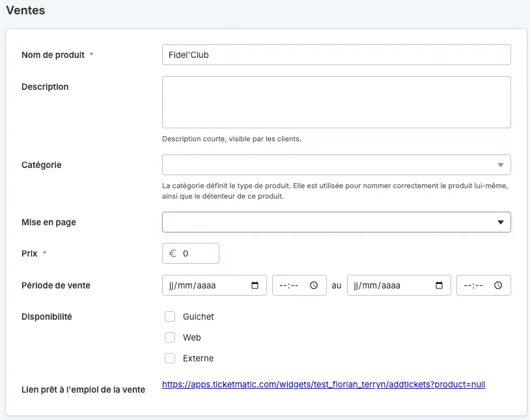
Task: Select the sale start time field
Action: 300,285
